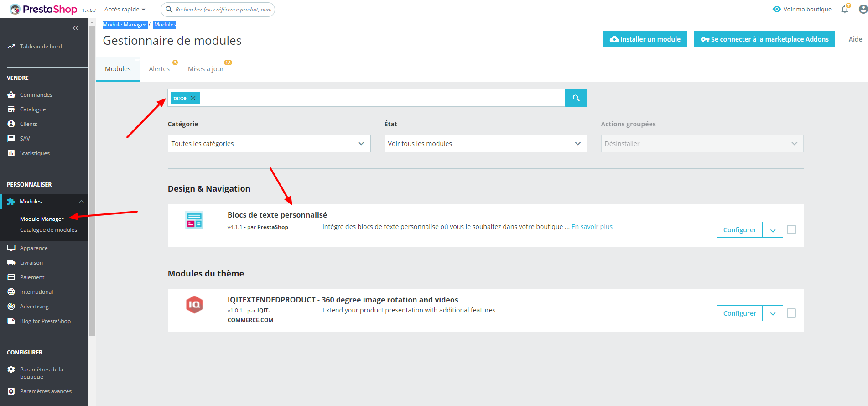
Task: Click the Paiement credit card icon
Action: pyautogui.click(x=11, y=277)
